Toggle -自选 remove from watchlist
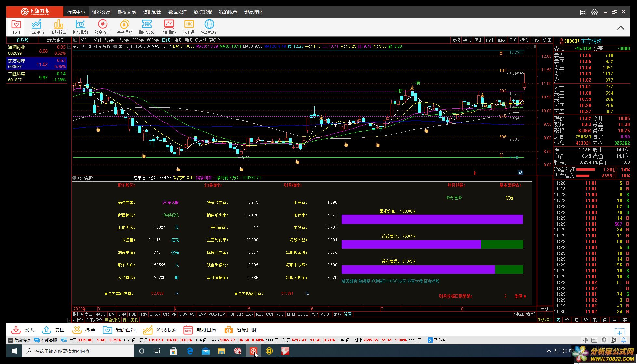The height and width of the screenshot is (364, 637). tap(535, 40)
